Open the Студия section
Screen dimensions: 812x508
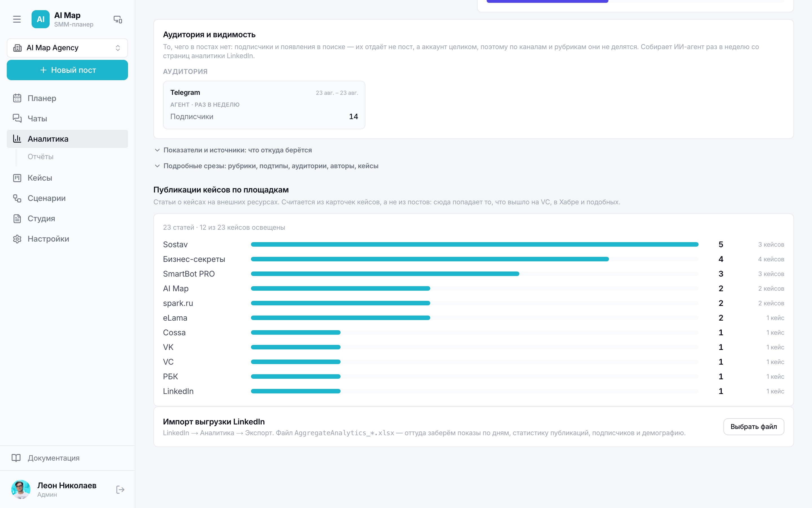coord(67,218)
